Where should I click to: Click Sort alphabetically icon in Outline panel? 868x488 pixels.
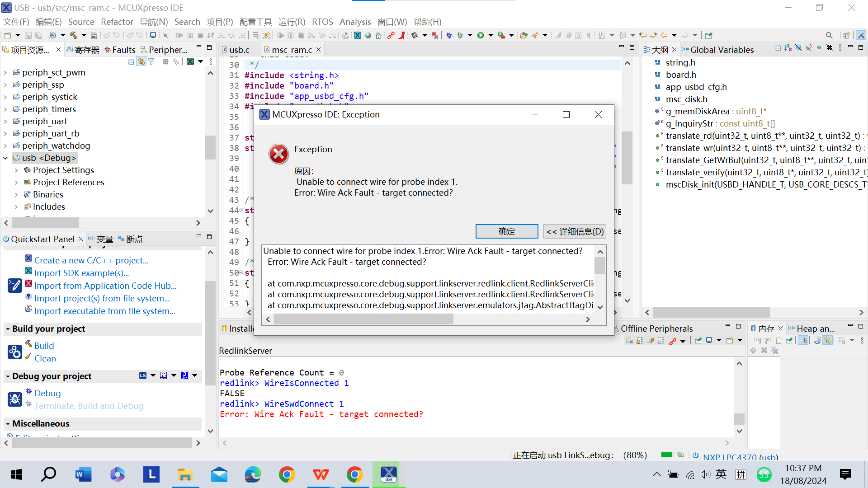788,48
